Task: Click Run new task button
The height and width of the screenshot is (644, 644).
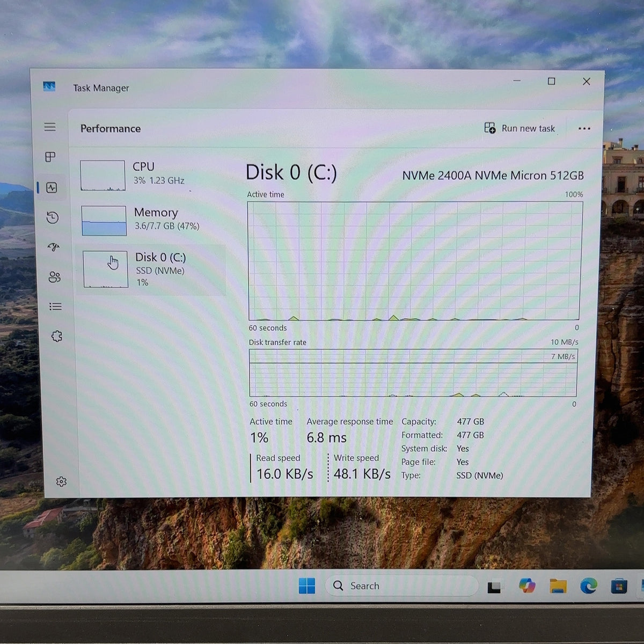Action: (519, 128)
